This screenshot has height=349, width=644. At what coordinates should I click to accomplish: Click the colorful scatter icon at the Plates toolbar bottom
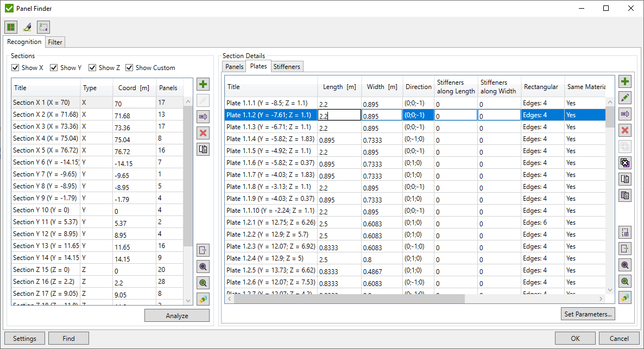tap(625, 297)
